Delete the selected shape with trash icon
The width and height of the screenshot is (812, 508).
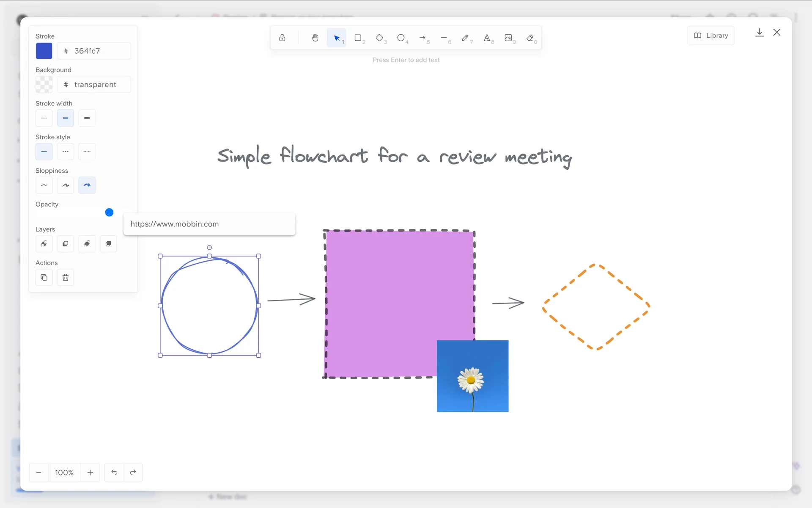66,278
